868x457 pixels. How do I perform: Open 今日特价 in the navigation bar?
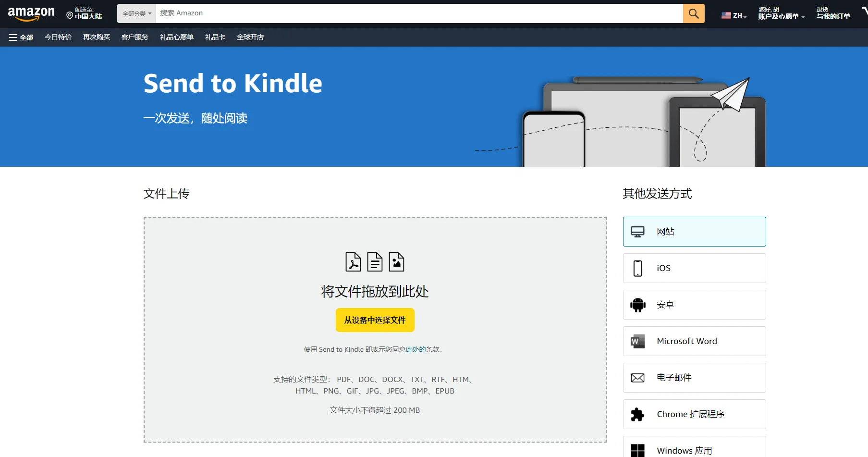point(58,37)
